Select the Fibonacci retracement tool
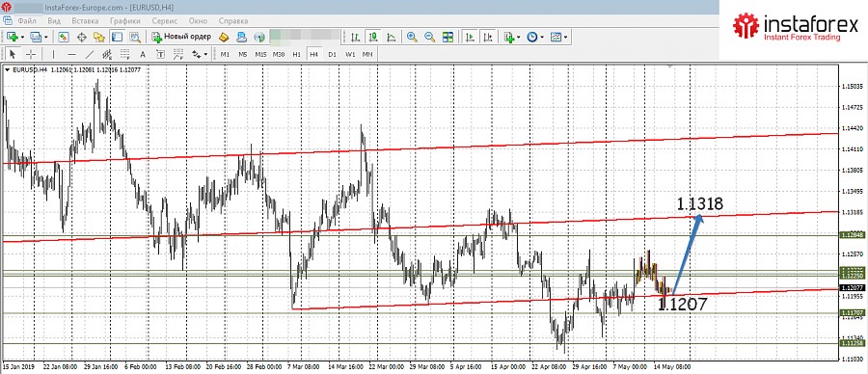Screen dimensions: 868x374 pos(125,54)
